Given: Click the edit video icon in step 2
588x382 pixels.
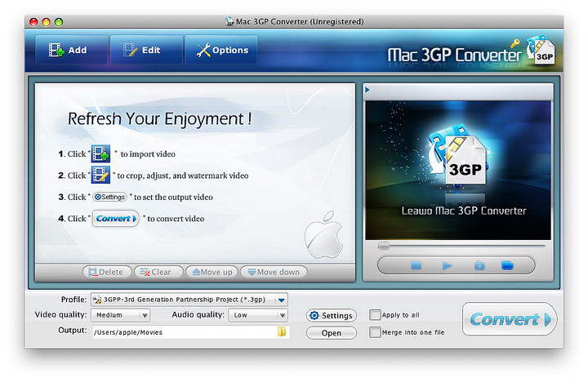Looking at the screenshot, I should (100, 175).
